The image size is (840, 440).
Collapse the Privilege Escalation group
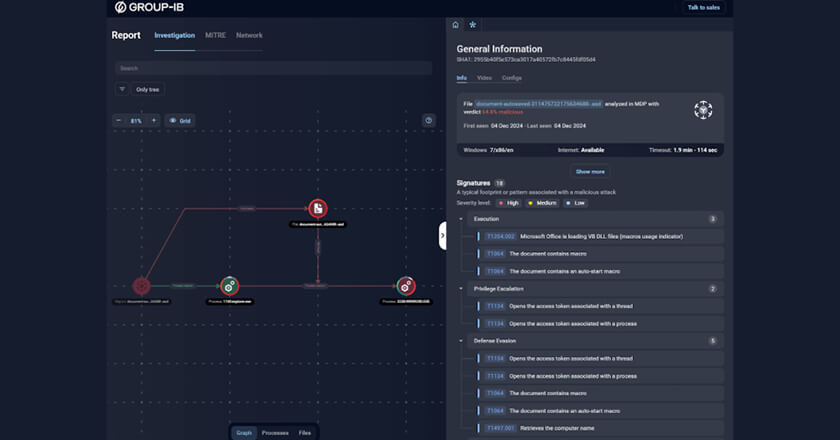pyautogui.click(x=461, y=289)
